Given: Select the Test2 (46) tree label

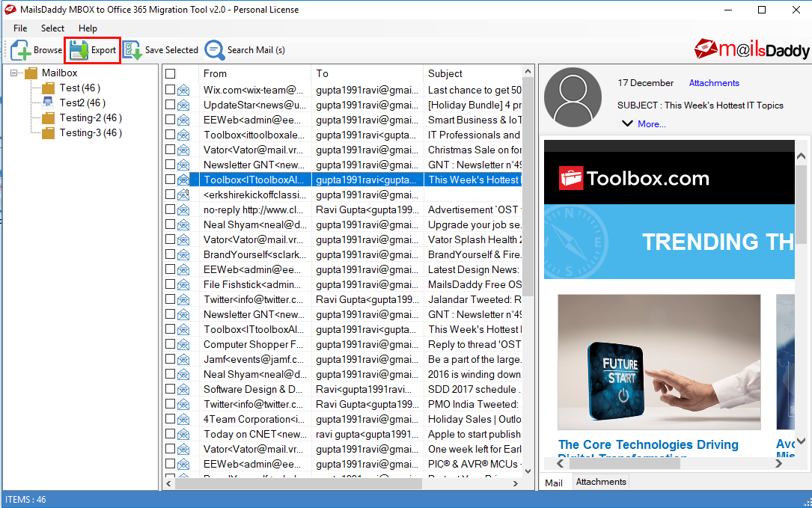Looking at the screenshot, I should click(x=82, y=103).
